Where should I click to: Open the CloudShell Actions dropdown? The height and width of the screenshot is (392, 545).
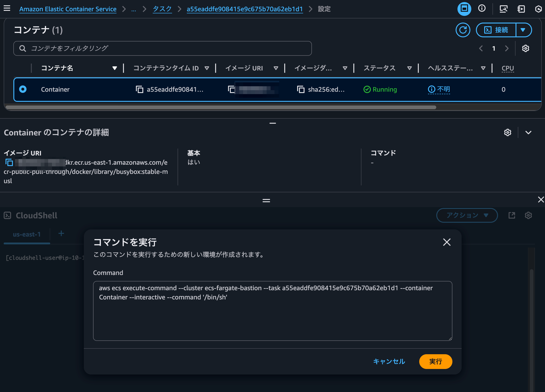tap(467, 215)
